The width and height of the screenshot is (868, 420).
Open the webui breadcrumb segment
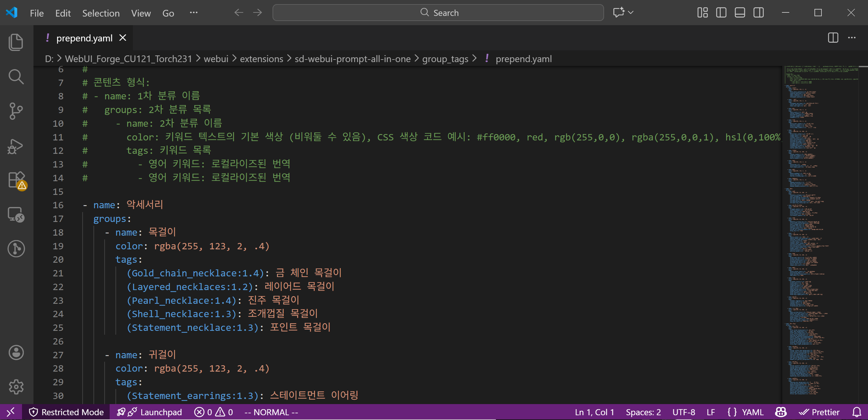tap(216, 59)
